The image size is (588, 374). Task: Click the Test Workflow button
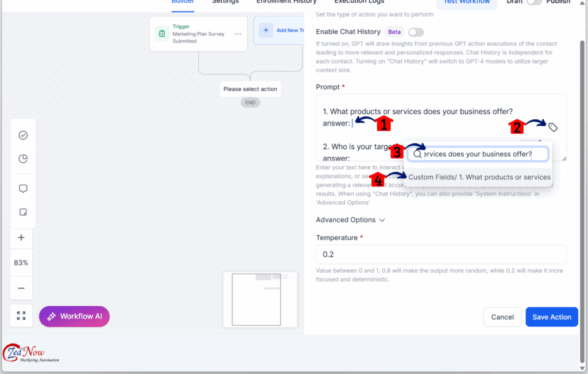(x=467, y=3)
